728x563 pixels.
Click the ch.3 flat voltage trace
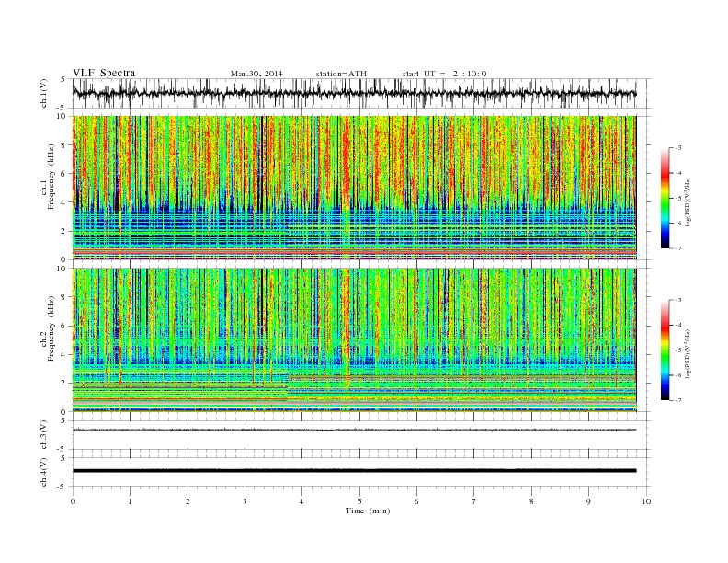354,430
